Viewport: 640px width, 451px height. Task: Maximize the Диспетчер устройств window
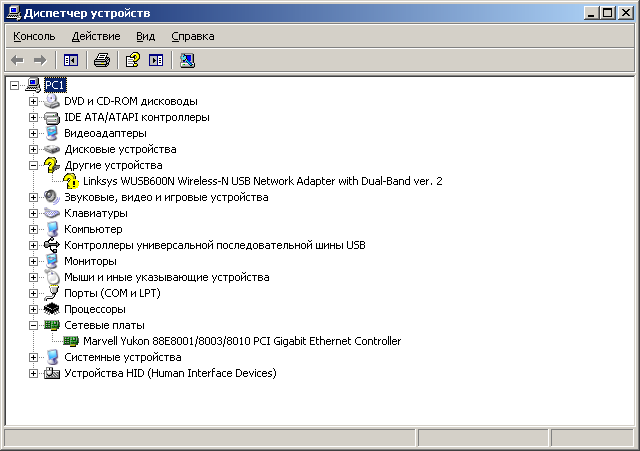607,13
